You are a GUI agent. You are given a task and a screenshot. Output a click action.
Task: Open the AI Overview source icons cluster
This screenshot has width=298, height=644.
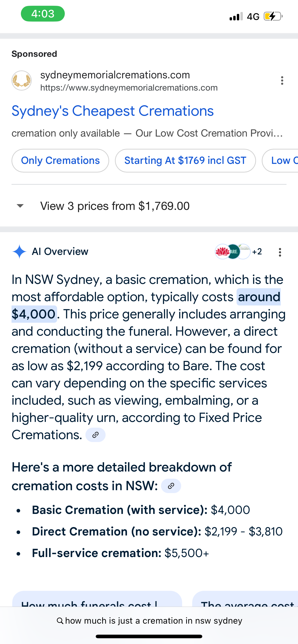tap(232, 252)
